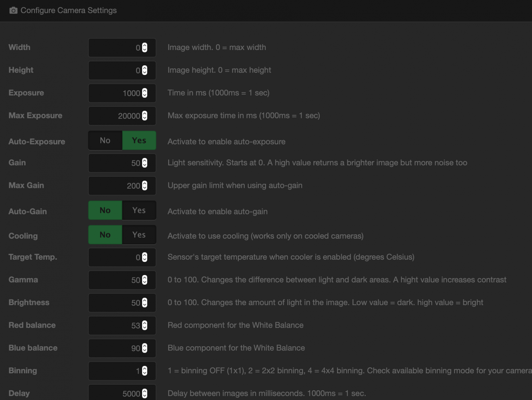Click the Height stepper arrows
This screenshot has height=400, width=532.
145,70
